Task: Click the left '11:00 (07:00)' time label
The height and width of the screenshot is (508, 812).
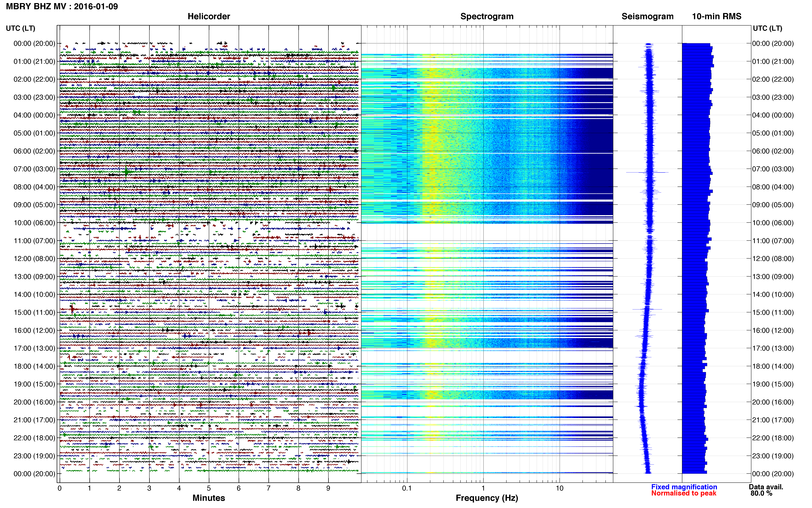Action: (x=34, y=241)
